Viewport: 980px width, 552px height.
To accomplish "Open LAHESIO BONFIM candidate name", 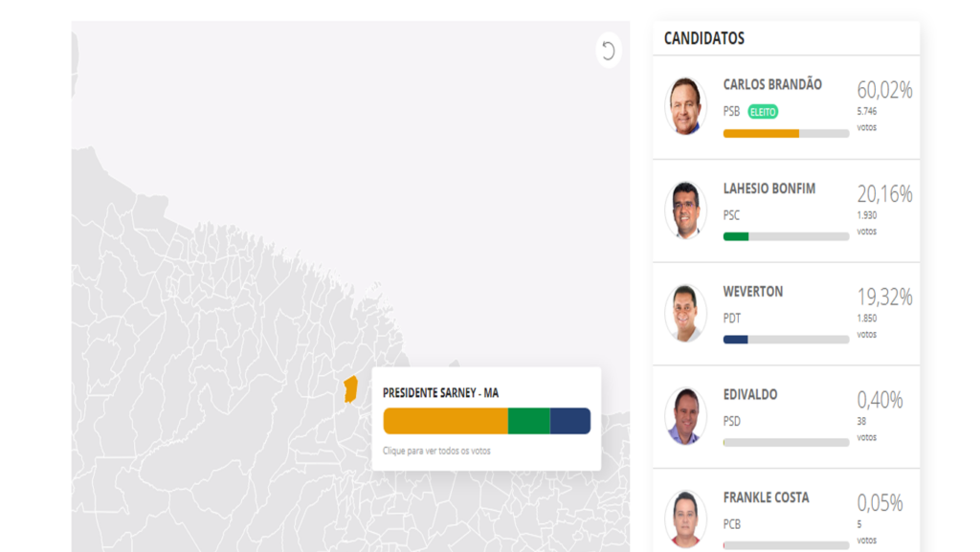I will 769,188.
